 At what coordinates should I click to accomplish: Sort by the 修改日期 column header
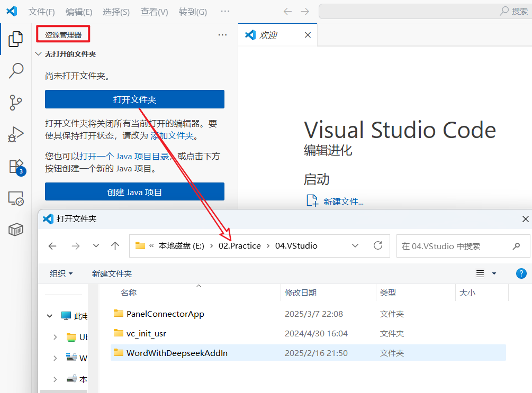(x=300, y=293)
